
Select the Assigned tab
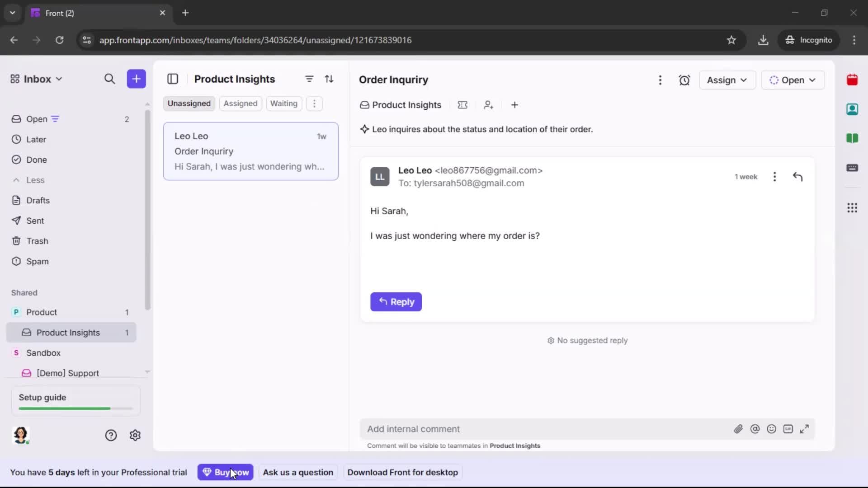click(241, 103)
